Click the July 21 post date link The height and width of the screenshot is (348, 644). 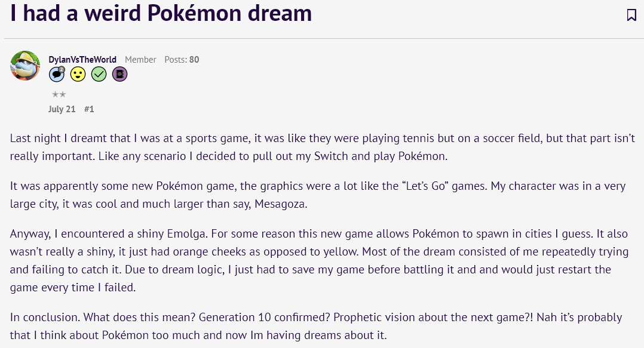[x=62, y=109]
